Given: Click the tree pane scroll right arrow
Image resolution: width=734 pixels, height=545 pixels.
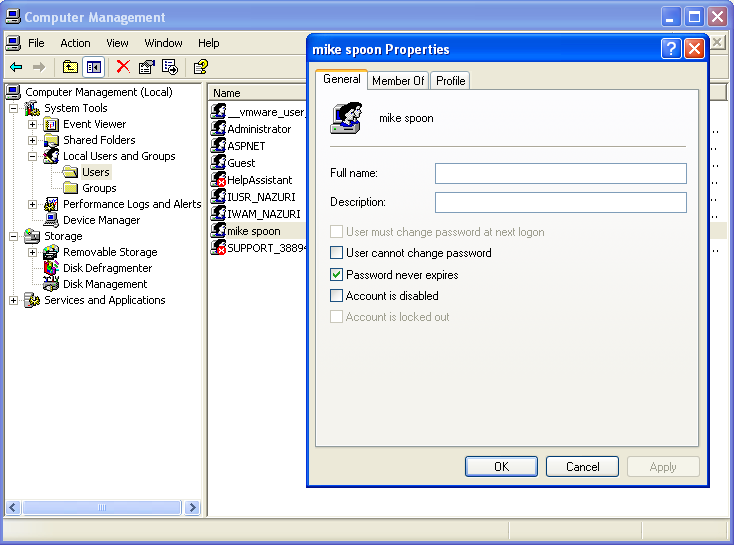Looking at the screenshot, I should (x=192, y=508).
